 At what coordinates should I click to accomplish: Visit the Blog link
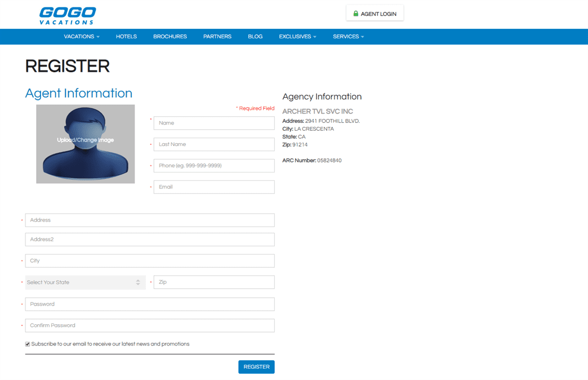[x=255, y=37]
